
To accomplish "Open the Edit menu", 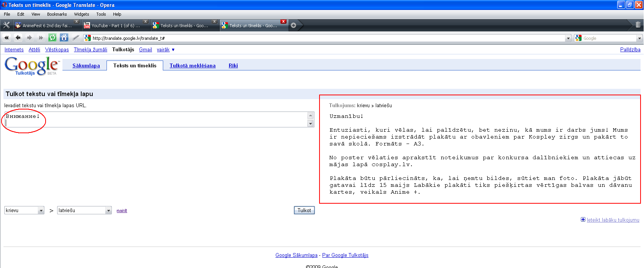I will 21,14.
